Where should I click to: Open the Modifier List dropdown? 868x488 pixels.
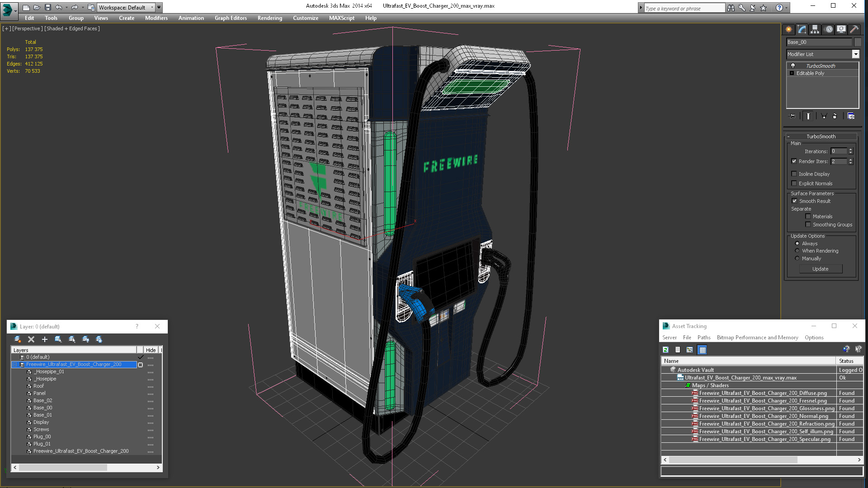(x=855, y=54)
